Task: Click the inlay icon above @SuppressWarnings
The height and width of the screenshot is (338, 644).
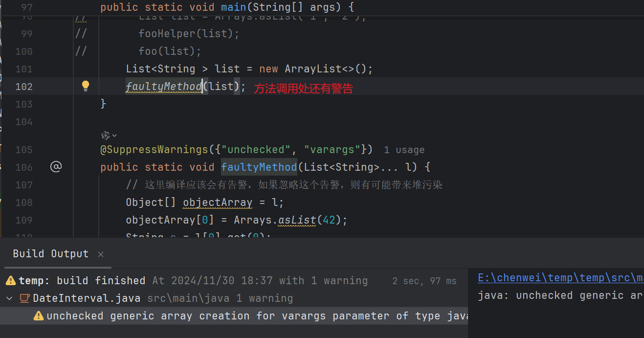Action: click(105, 135)
